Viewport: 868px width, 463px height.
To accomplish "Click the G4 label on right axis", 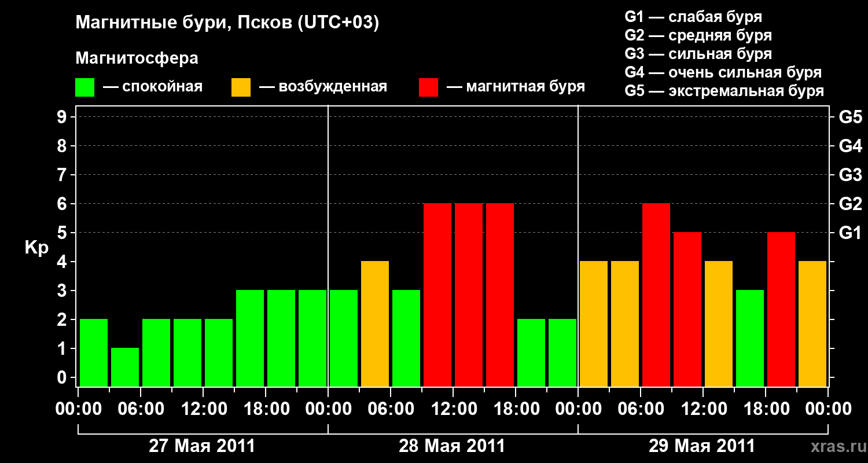I will click(x=850, y=146).
